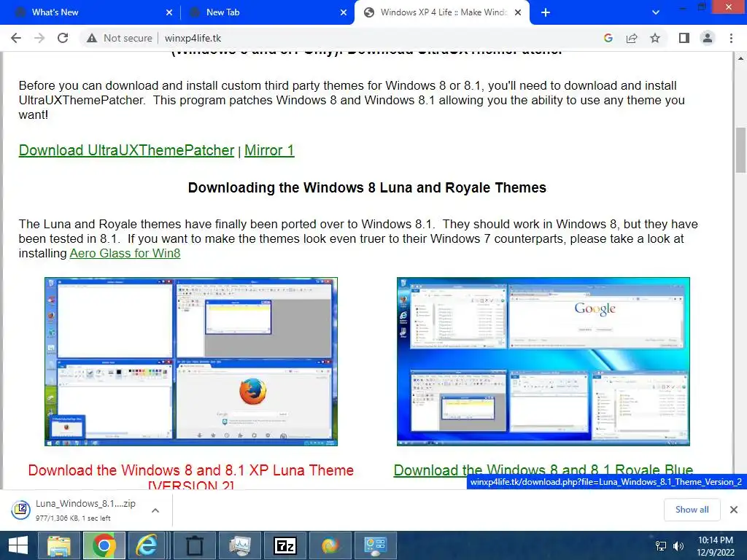
Task: Open the Firefox-style taskbar icon
Action: (330, 545)
